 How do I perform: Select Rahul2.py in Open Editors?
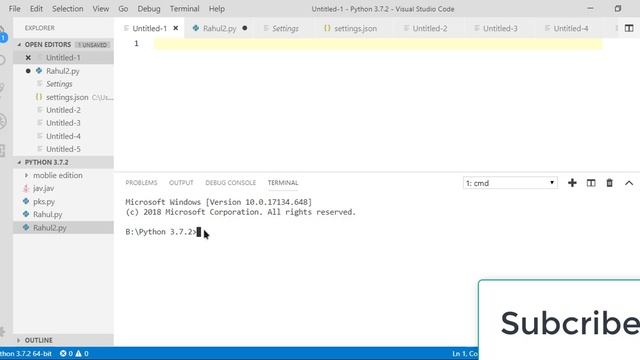(x=63, y=71)
